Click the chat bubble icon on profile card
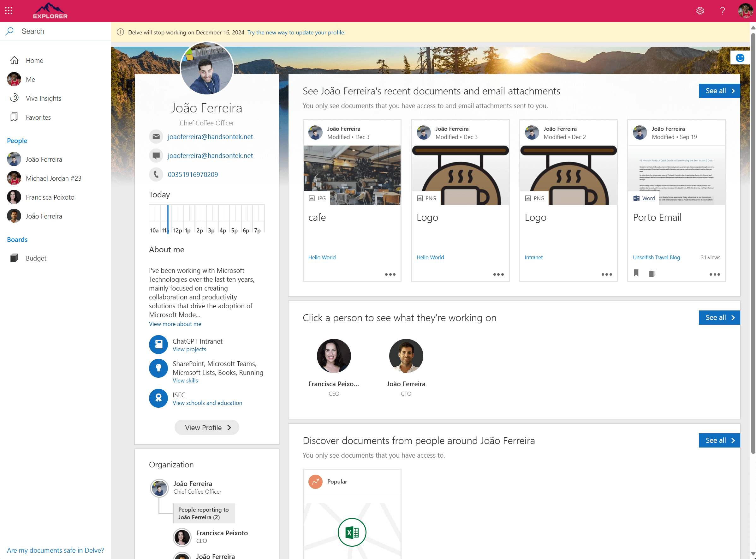The image size is (756, 559). pos(156,155)
